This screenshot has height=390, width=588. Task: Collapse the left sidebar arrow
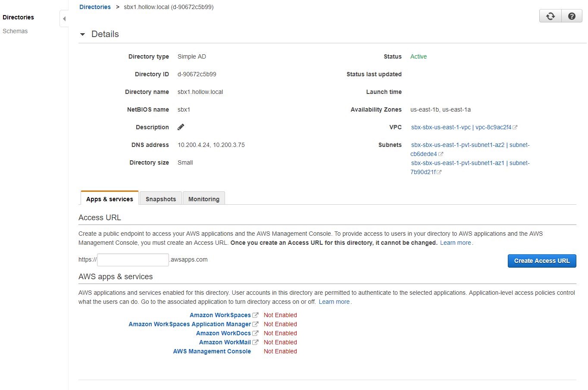pos(64,19)
